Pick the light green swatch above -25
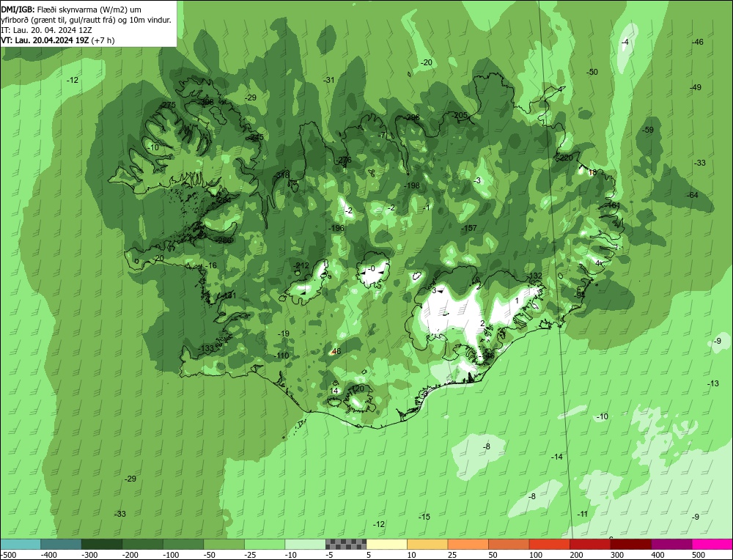This screenshot has width=733, height=560. coord(265,544)
